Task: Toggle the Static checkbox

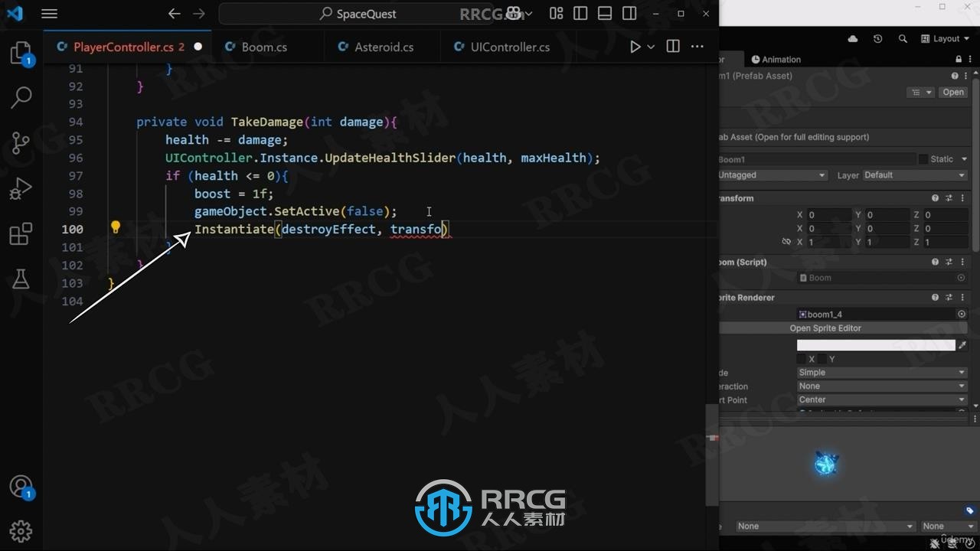Action: point(923,159)
